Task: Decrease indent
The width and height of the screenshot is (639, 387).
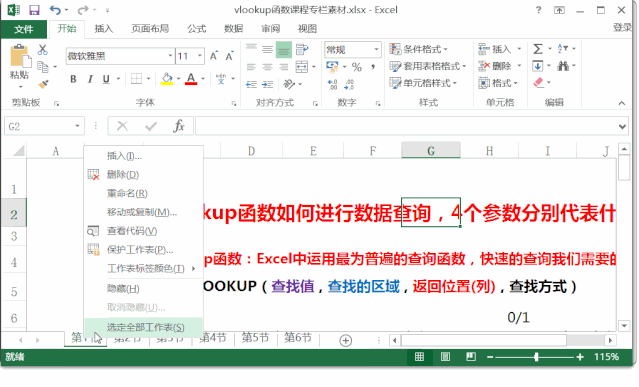Action: tap(251, 84)
